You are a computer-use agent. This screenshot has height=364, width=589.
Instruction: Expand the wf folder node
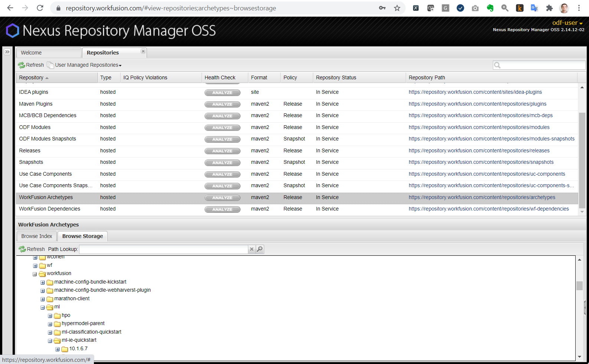(35, 266)
